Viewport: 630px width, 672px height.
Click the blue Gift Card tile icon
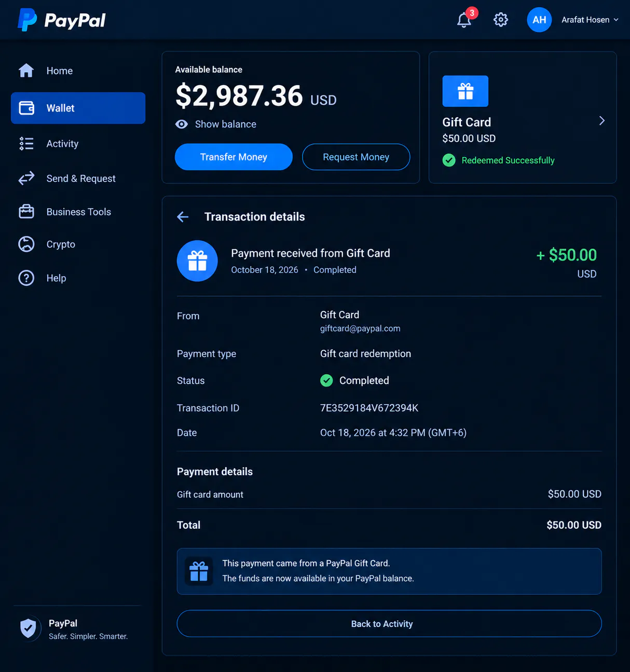coord(465,91)
